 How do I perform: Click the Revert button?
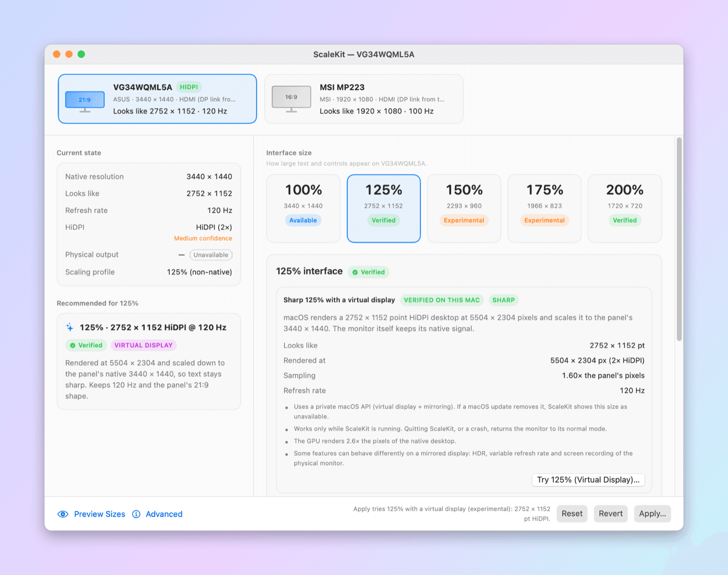(611, 513)
